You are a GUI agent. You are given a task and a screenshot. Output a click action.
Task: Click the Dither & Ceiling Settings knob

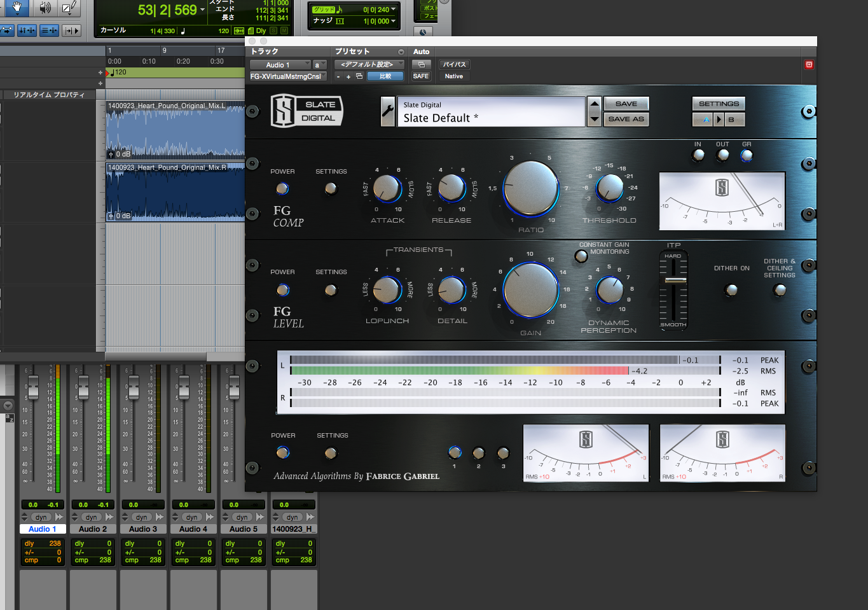(x=780, y=290)
